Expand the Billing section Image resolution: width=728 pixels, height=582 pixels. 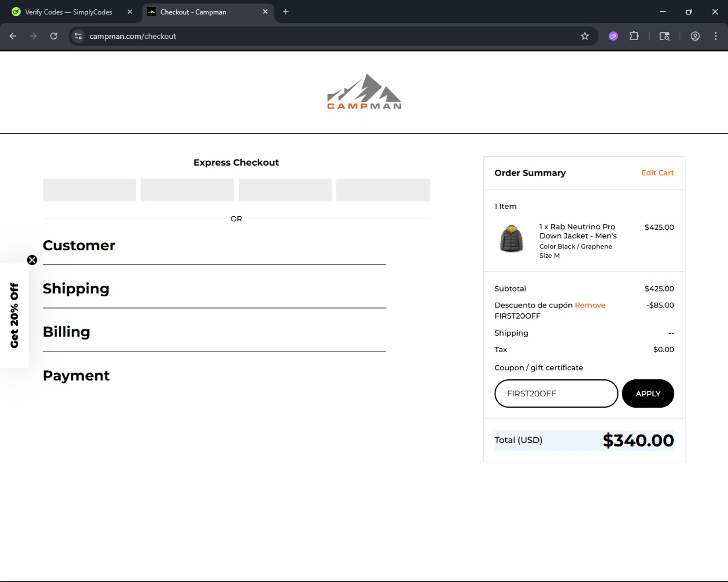66,332
